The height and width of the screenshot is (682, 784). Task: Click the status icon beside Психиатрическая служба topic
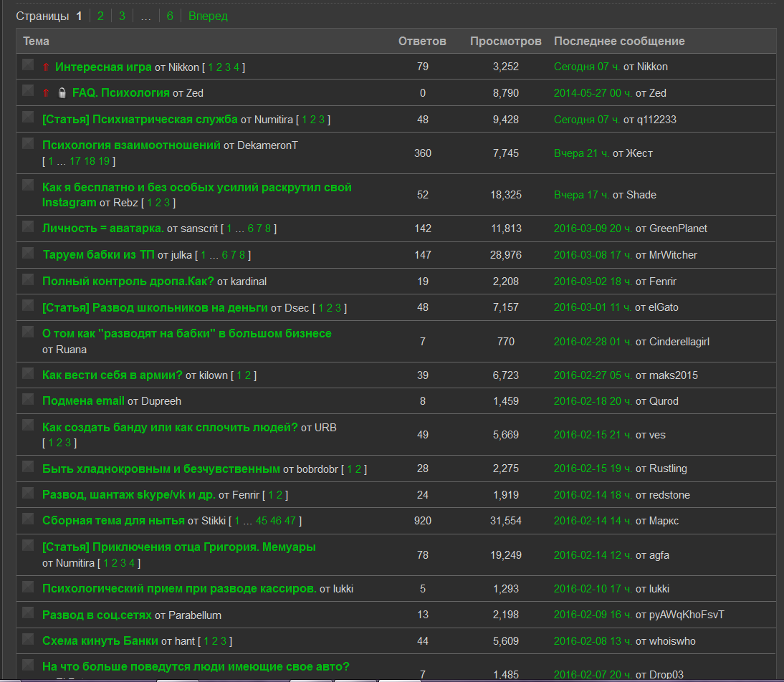pos(28,117)
